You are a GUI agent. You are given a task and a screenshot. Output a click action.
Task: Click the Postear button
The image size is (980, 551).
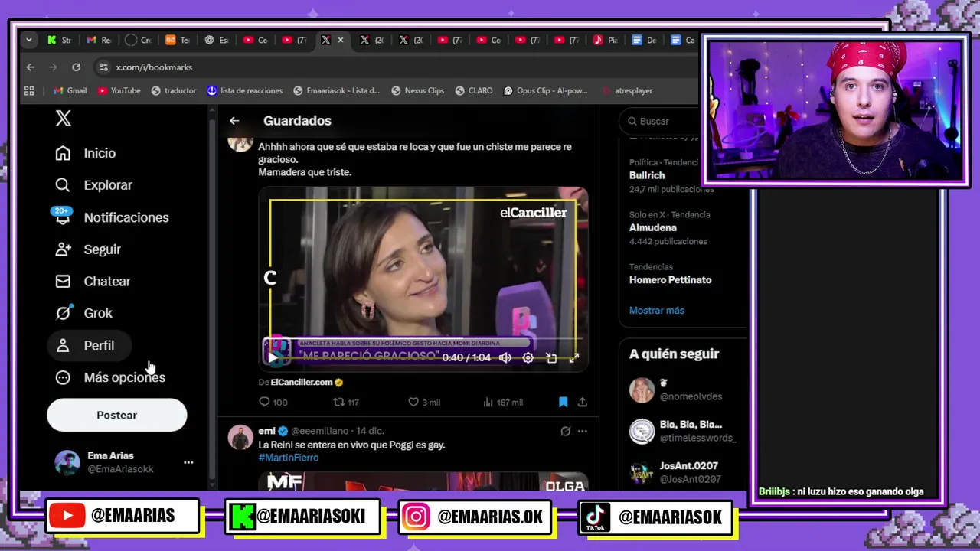(116, 415)
